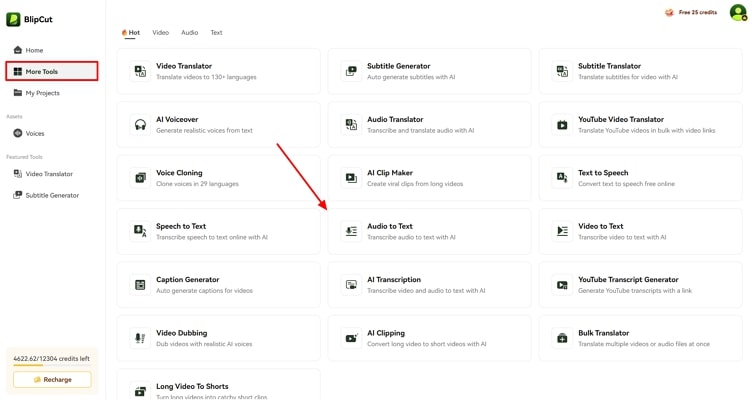Screen dimensions: 752x400
Task: Go to My Projects
Action: coord(42,93)
